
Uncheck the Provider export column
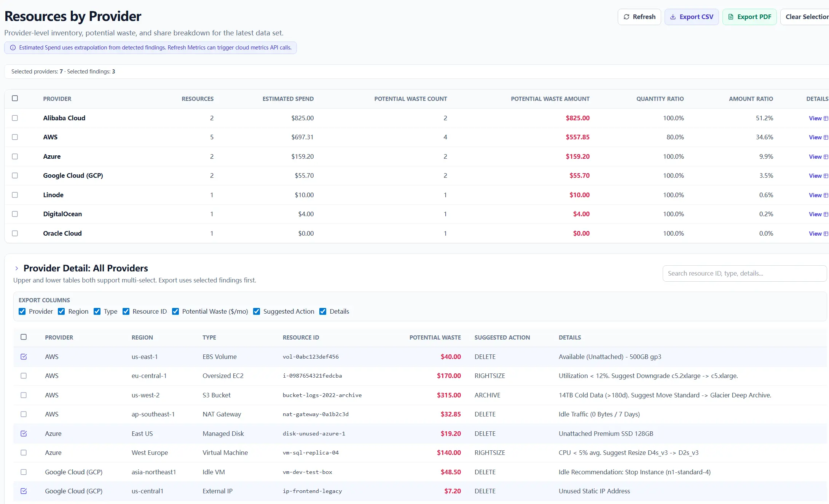click(22, 311)
